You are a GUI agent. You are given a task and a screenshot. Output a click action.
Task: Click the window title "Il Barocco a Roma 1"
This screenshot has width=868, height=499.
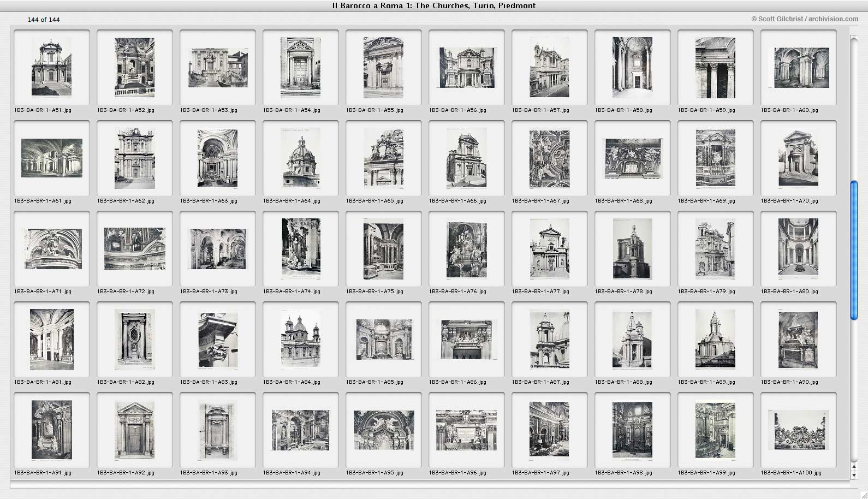point(372,6)
